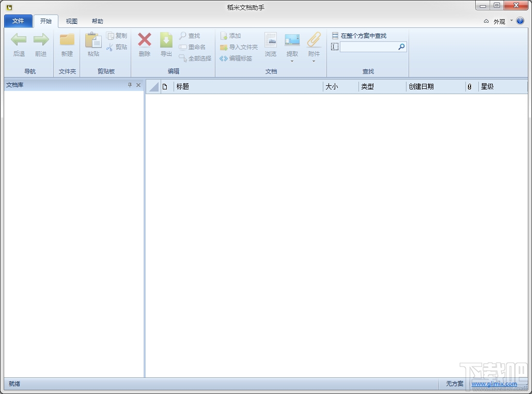Click the Find (查找) magnifier in Edit group
Viewport: 532px width, 394px height.
(190, 36)
